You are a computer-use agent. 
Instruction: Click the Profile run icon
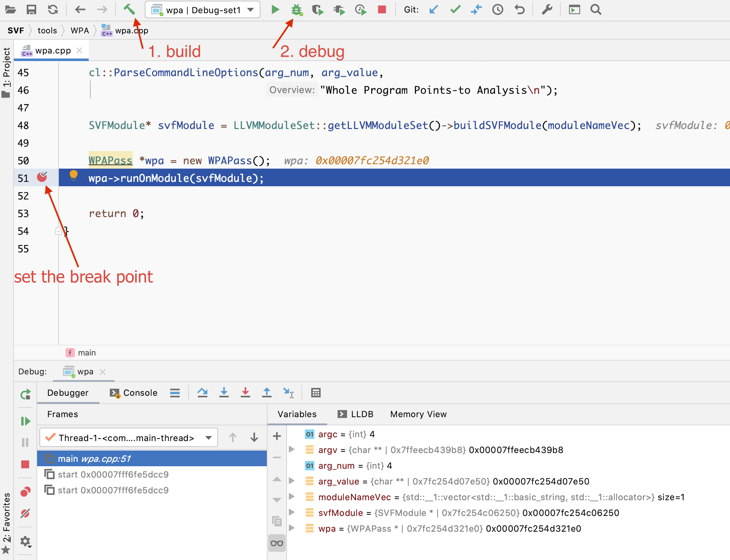(x=361, y=10)
